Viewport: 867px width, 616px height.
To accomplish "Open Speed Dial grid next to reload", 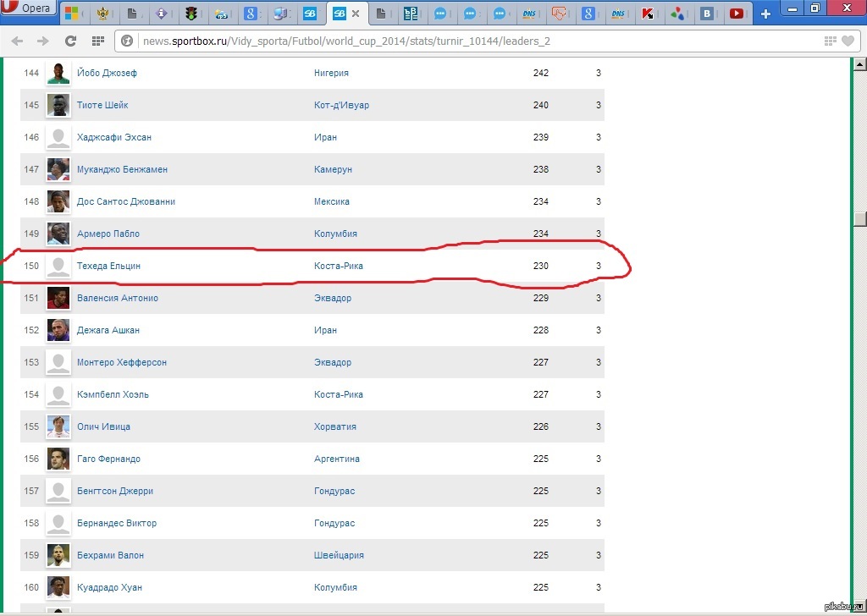I will click(98, 41).
